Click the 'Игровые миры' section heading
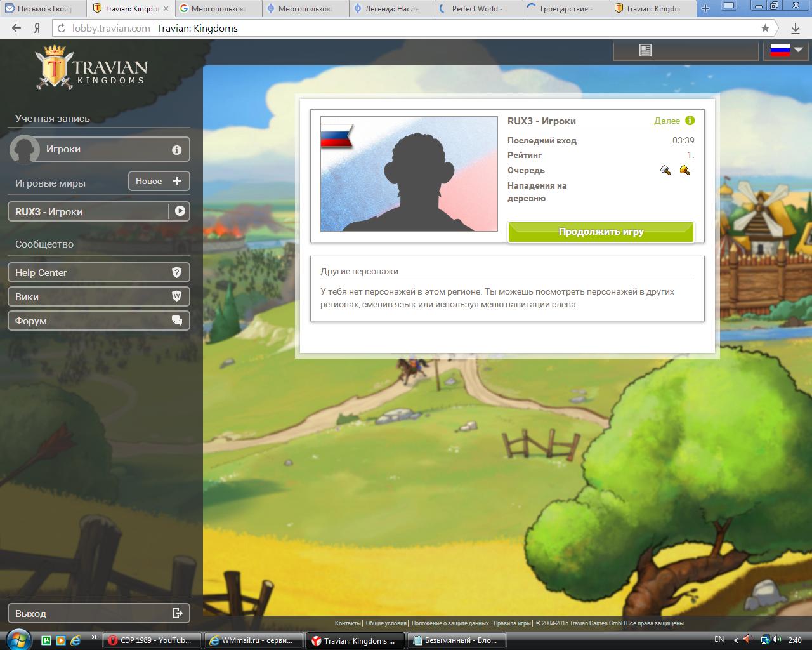 point(50,183)
